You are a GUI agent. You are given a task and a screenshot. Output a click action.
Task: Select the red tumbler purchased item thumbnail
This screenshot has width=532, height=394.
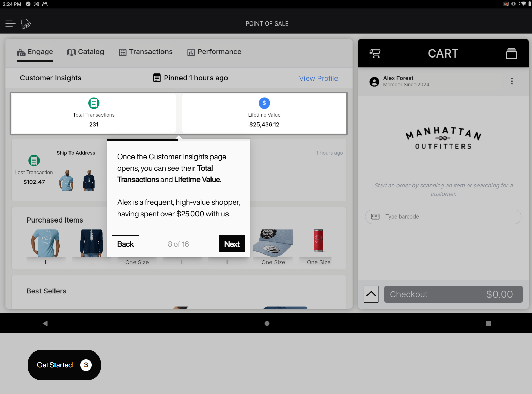318,241
